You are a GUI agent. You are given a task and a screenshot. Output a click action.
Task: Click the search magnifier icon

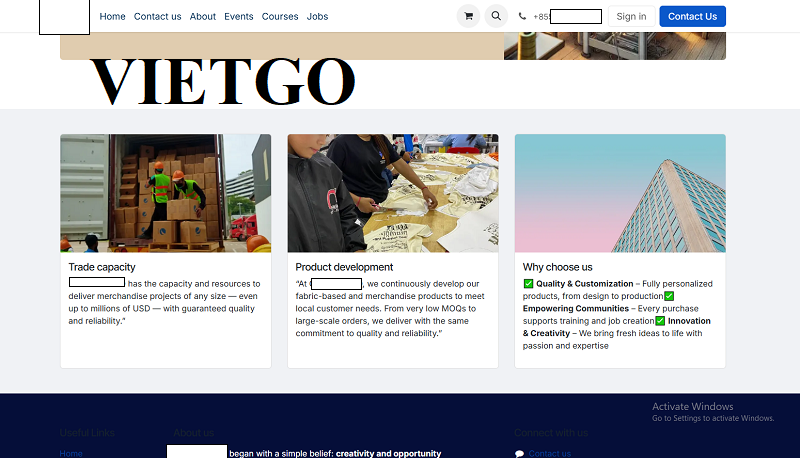pos(496,16)
